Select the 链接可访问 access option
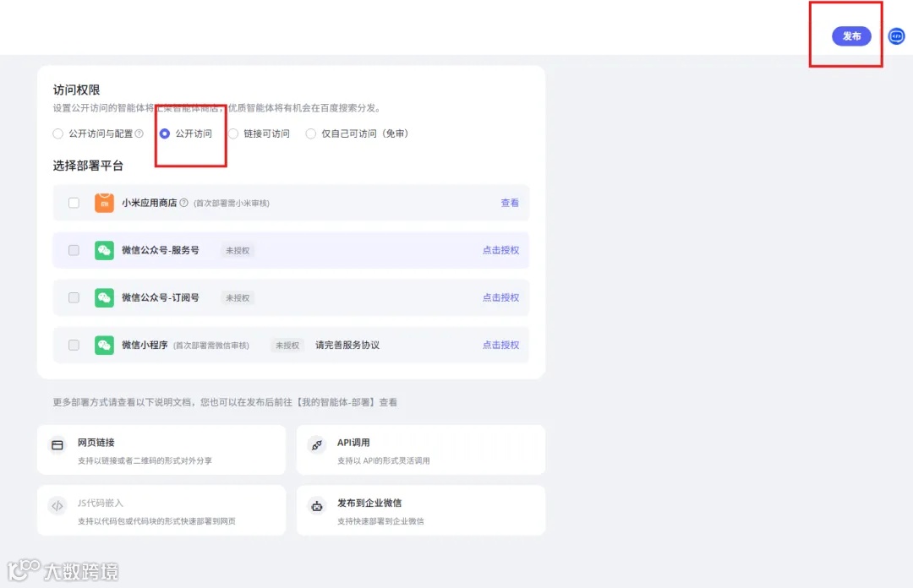The image size is (913, 588). 234,133
